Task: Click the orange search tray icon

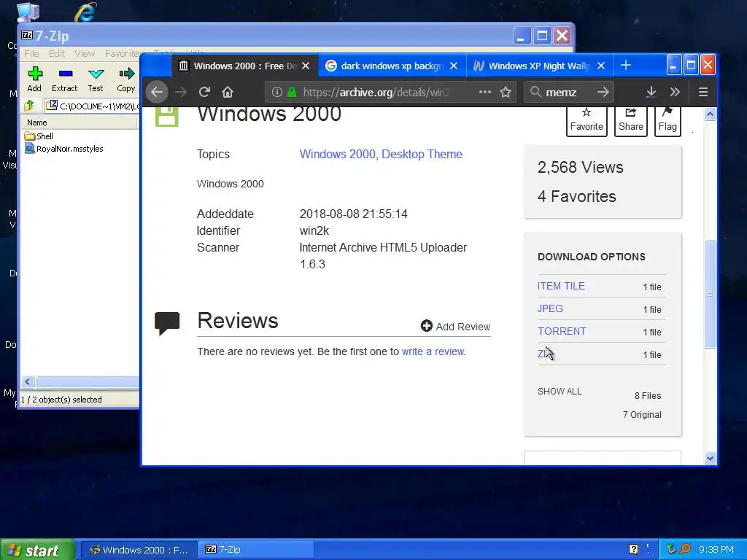Action: 685,550
